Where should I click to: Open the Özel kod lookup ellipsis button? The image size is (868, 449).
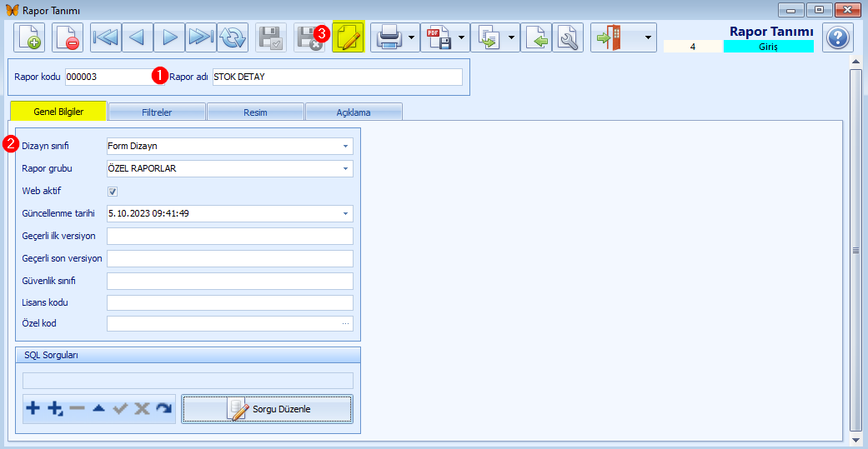(346, 323)
